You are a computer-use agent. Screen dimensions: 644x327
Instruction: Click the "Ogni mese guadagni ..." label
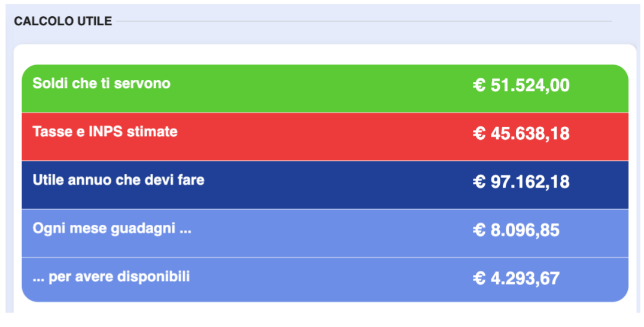click(112, 228)
